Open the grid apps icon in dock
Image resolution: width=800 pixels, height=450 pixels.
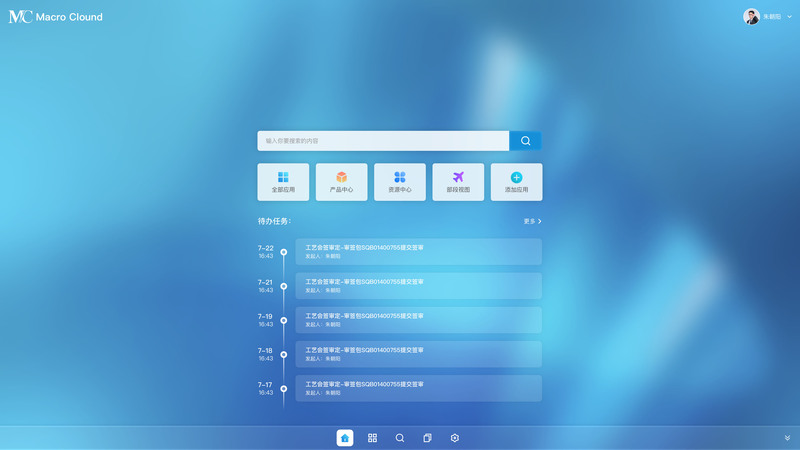click(372, 438)
